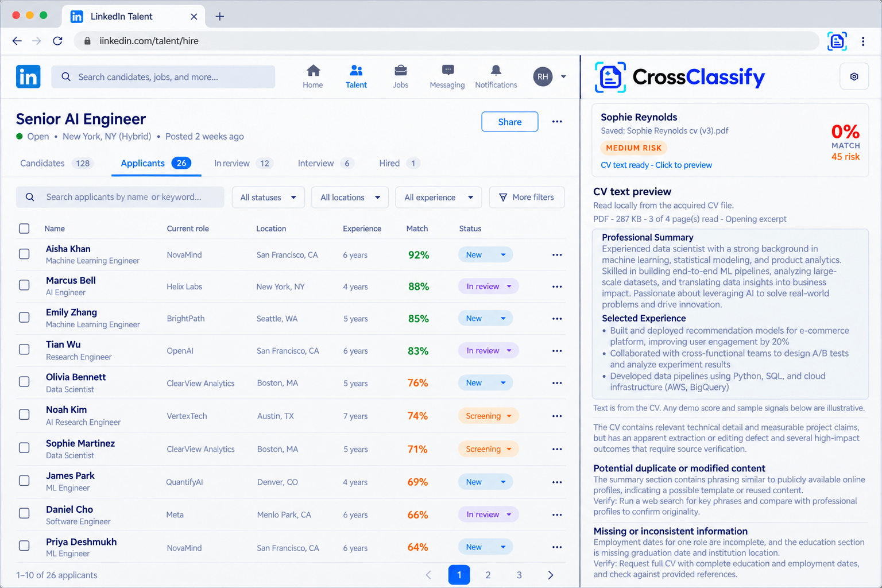The width and height of the screenshot is (882, 588).
Task: Open row actions for Tian Wu
Action: pos(557,351)
